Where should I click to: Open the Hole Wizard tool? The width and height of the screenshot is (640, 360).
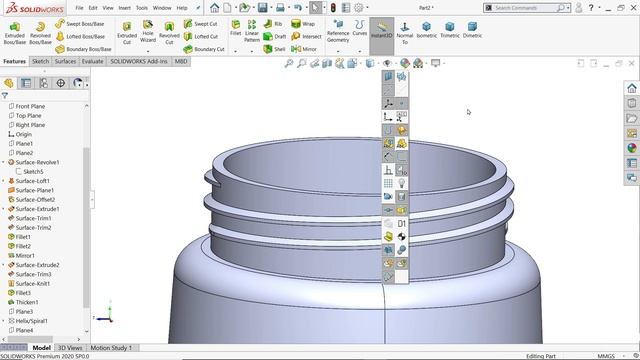click(148, 32)
